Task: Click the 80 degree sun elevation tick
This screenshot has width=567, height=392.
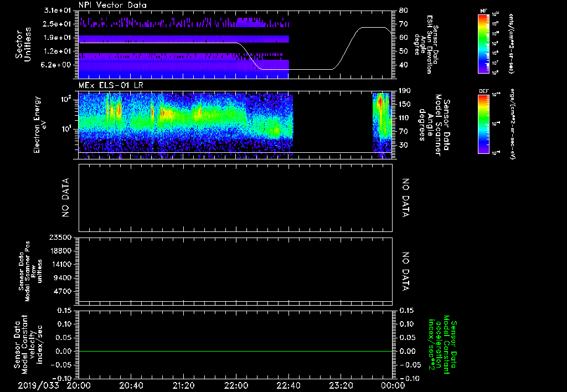Action: 403,11
